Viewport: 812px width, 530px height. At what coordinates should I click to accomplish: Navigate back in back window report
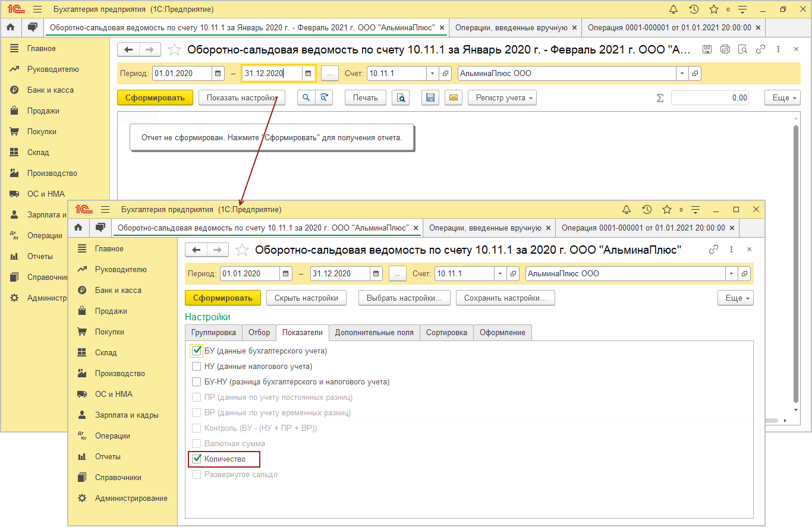128,50
